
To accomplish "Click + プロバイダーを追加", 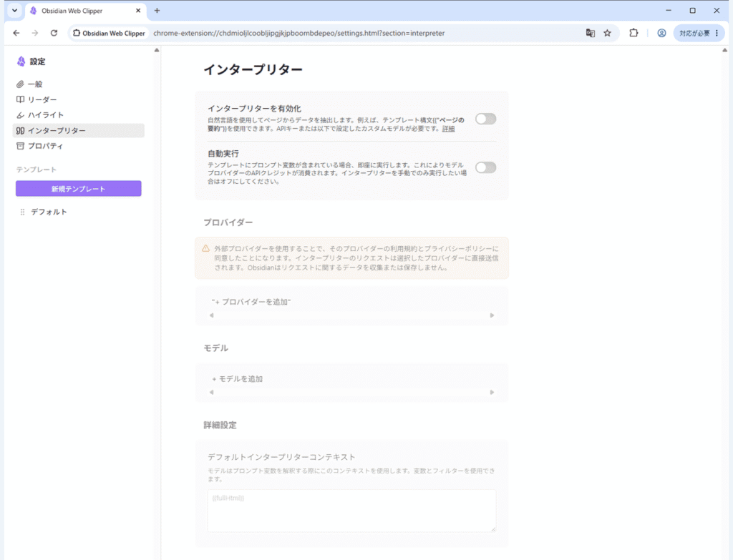I will [x=251, y=302].
